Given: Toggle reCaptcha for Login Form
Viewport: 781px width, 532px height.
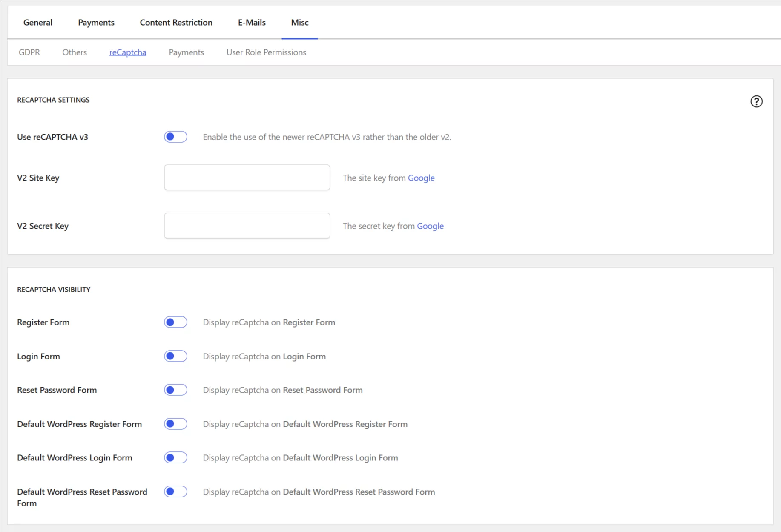Looking at the screenshot, I should pyautogui.click(x=175, y=356).
